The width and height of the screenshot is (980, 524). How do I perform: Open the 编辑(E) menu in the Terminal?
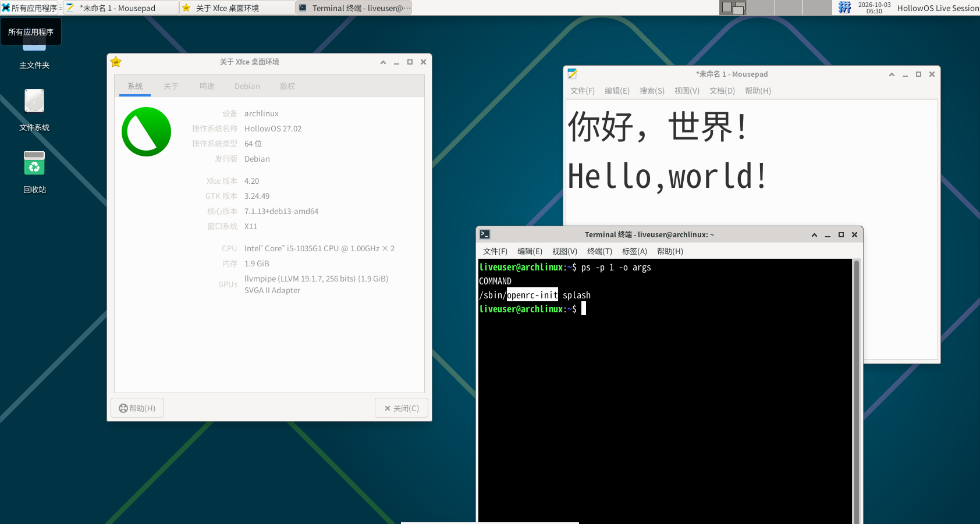(x=530, y=251)
